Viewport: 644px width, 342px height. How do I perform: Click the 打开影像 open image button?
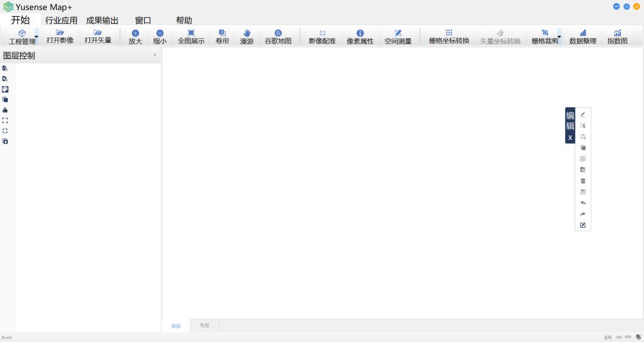coord(60,36)
